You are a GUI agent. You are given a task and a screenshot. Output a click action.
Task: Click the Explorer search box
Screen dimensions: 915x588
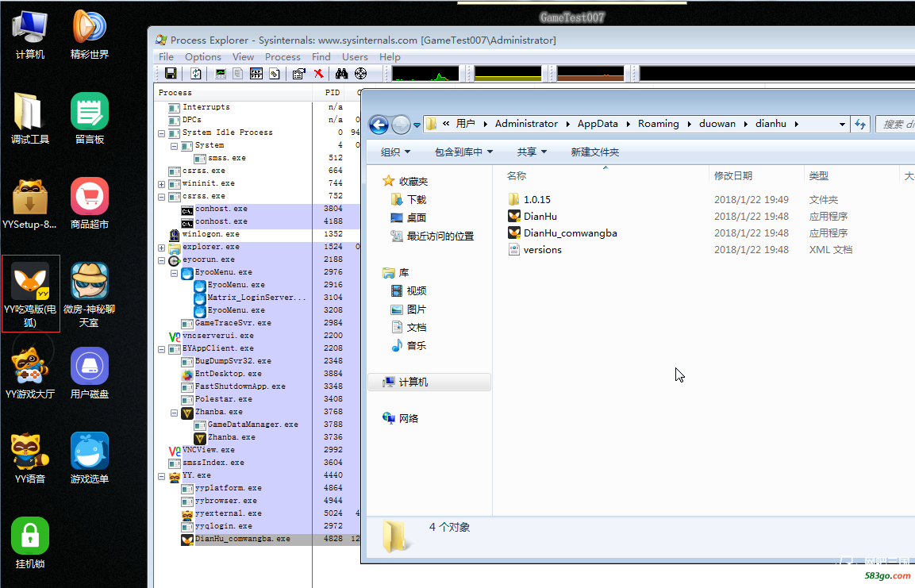coord(896,125)
